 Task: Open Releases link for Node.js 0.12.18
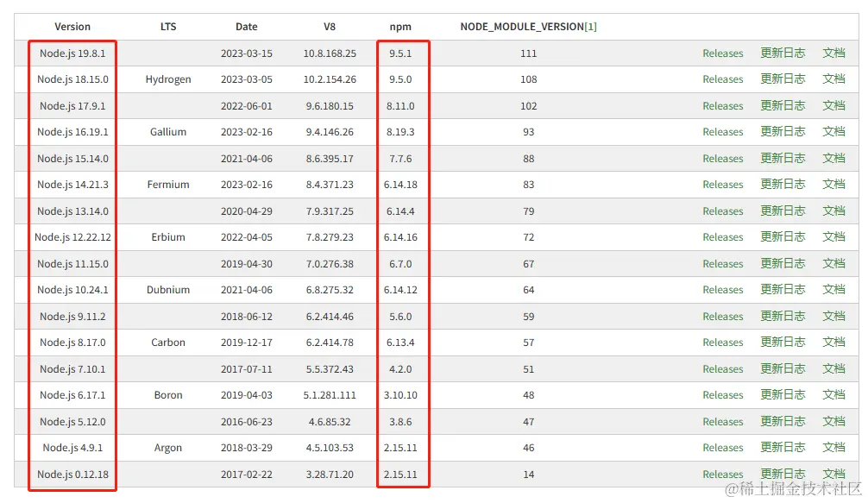click(722, 474)
